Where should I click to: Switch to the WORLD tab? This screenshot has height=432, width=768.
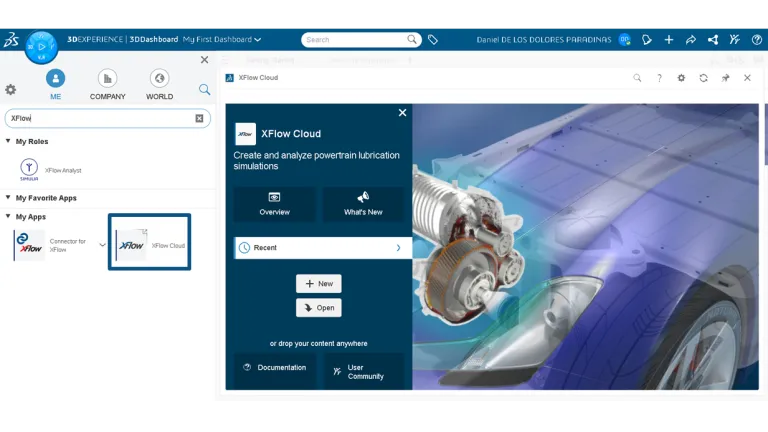pyautogui.click(x=159, y=85)
